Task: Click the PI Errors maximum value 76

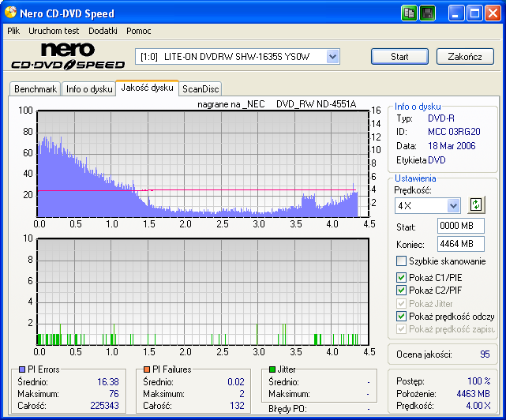Action: point(114,394)
